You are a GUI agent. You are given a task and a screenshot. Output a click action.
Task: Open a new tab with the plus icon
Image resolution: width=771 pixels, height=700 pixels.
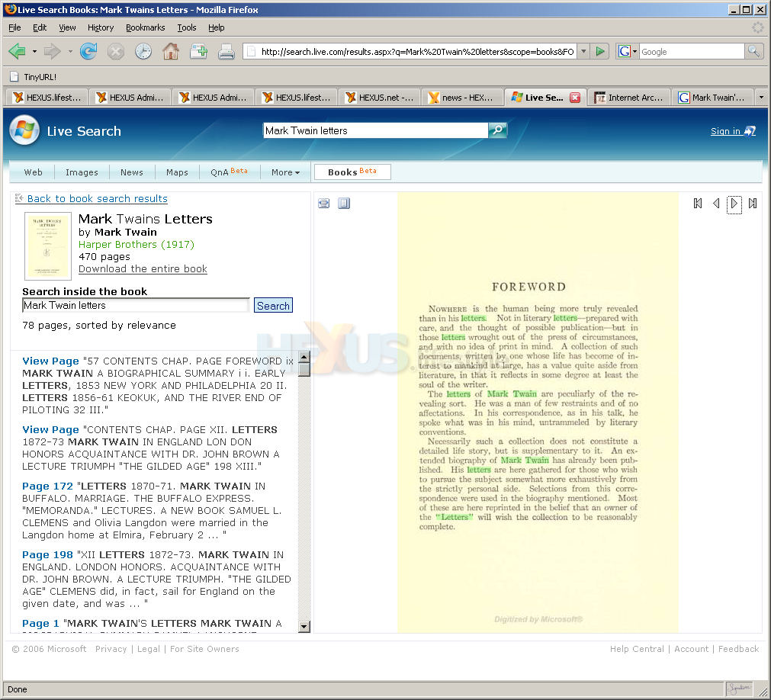point(198,51)
